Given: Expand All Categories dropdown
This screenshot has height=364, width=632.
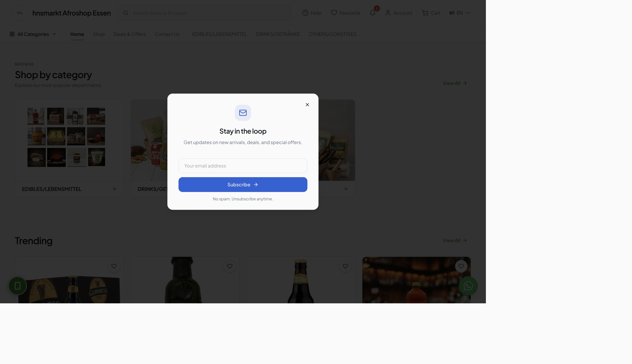Looking at the screenshot, I should [33, 34].
